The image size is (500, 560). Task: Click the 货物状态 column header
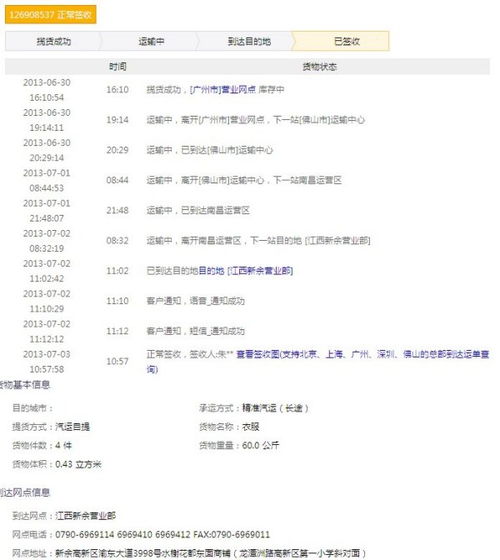(320, 67)
